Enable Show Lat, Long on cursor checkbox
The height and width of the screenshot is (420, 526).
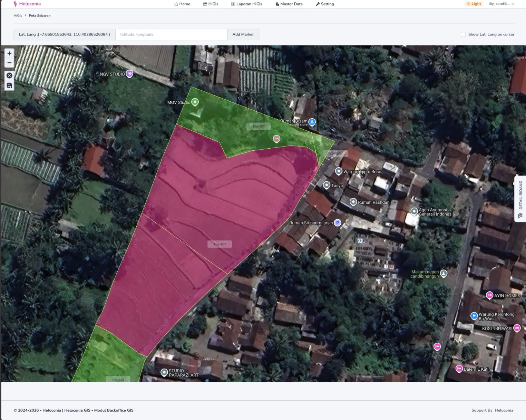(463, 34)
